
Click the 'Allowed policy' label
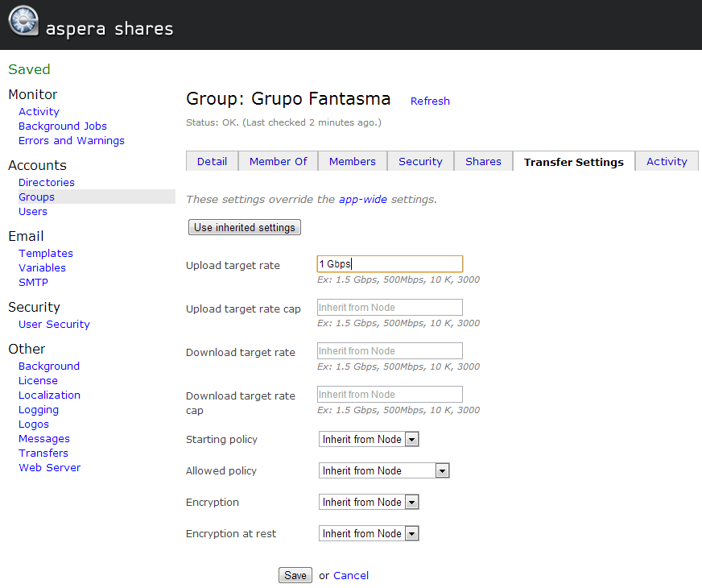tap(221, 470)
